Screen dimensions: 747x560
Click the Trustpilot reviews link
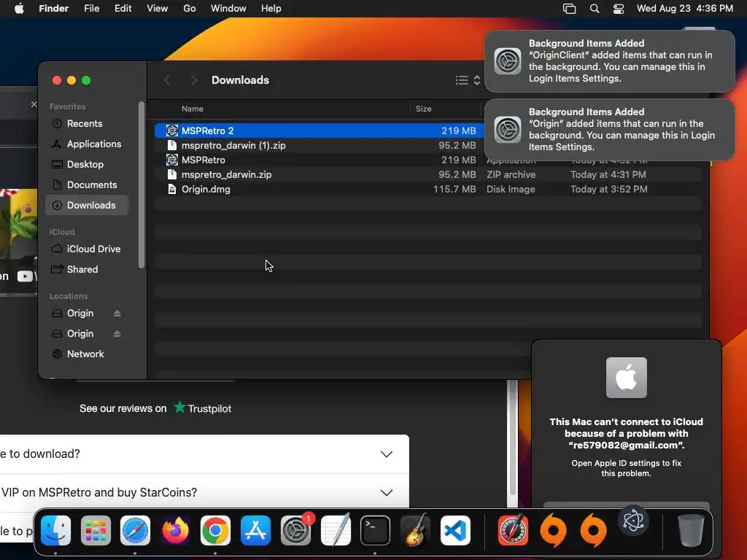(x=155, y=408)
